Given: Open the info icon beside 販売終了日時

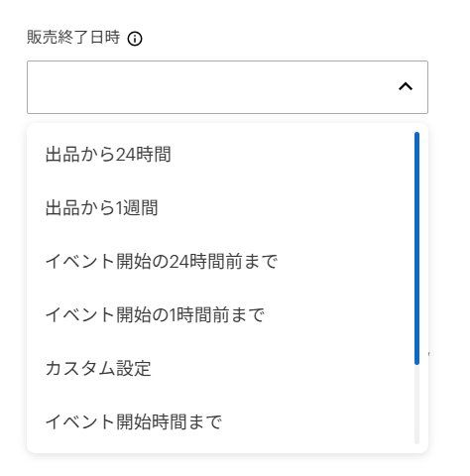Looking at the screenshot, I should point(135,39).
